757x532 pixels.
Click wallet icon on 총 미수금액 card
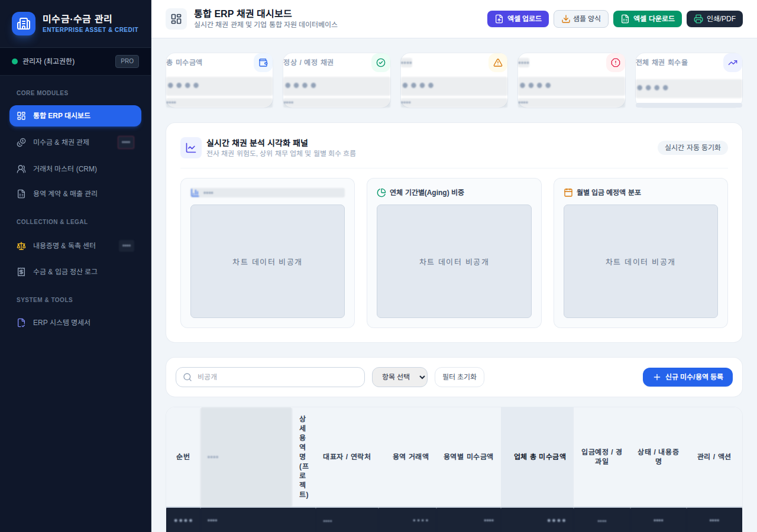tap(263, 63)
